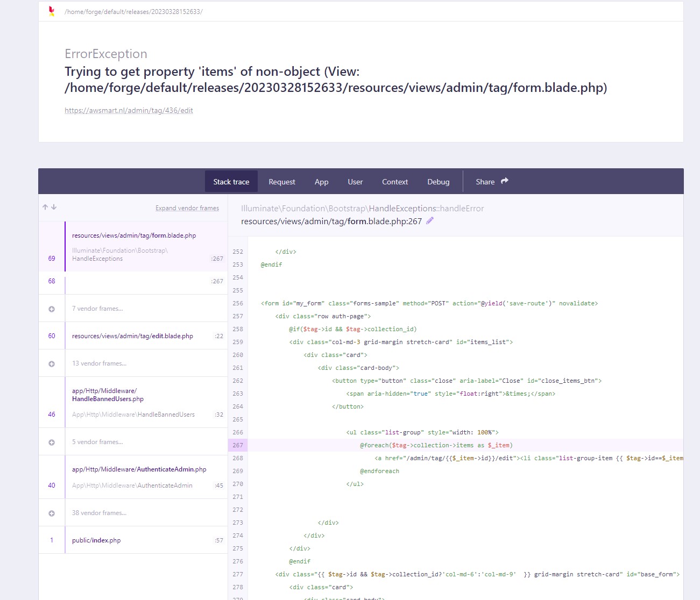This screenshot has height=600, width=700.
Task: Select the HandleBannedUsers.php stack frame
Action: [108, 395]
